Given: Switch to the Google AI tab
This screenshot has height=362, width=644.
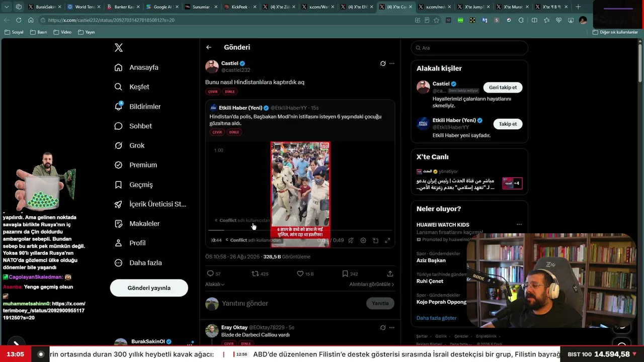Looking at the screenshot, I should (x=162, y=7).
